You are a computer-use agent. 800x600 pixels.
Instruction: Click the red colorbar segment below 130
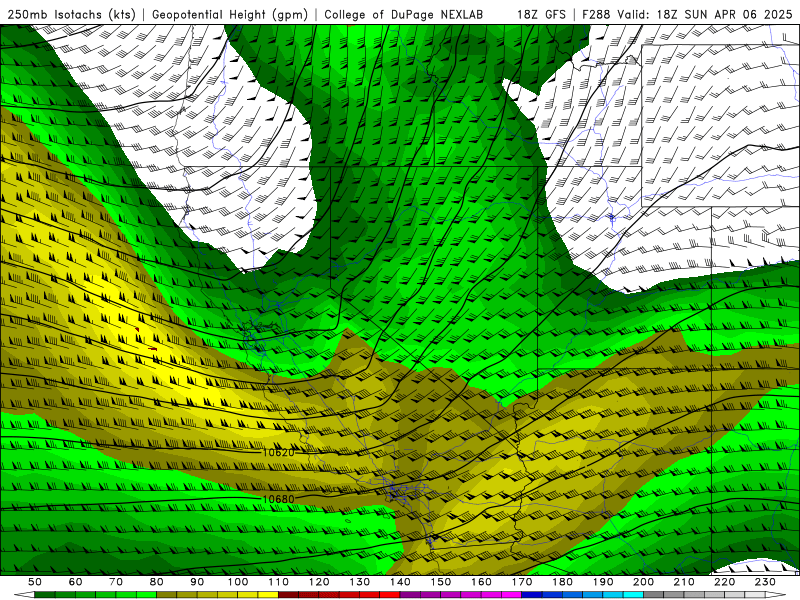[x=370, y=595]
